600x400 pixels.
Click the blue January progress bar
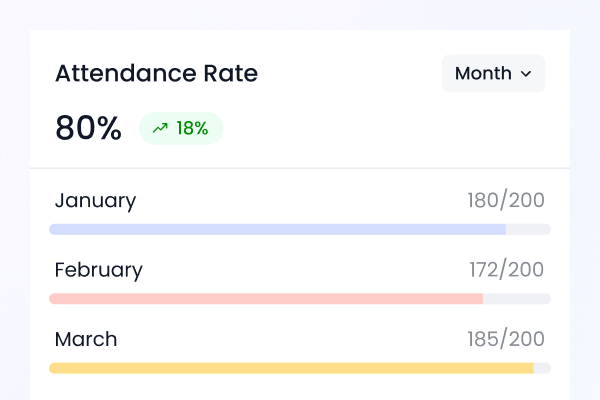click(277, 229)
